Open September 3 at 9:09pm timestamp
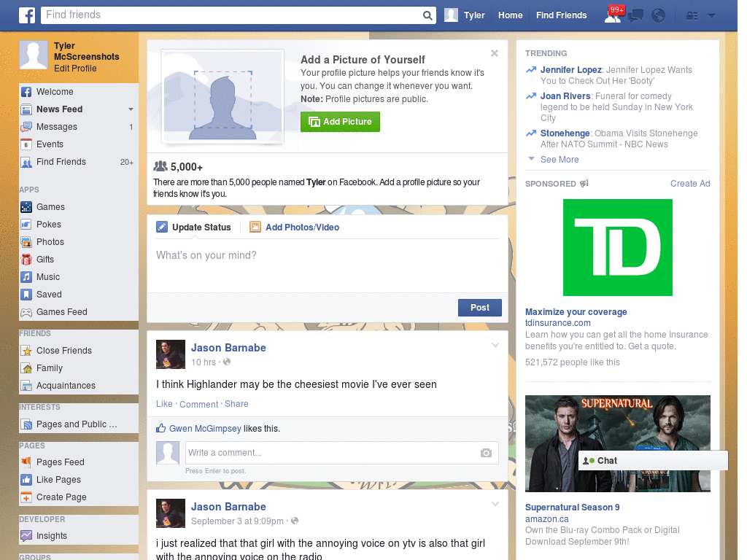 [237, 521]
